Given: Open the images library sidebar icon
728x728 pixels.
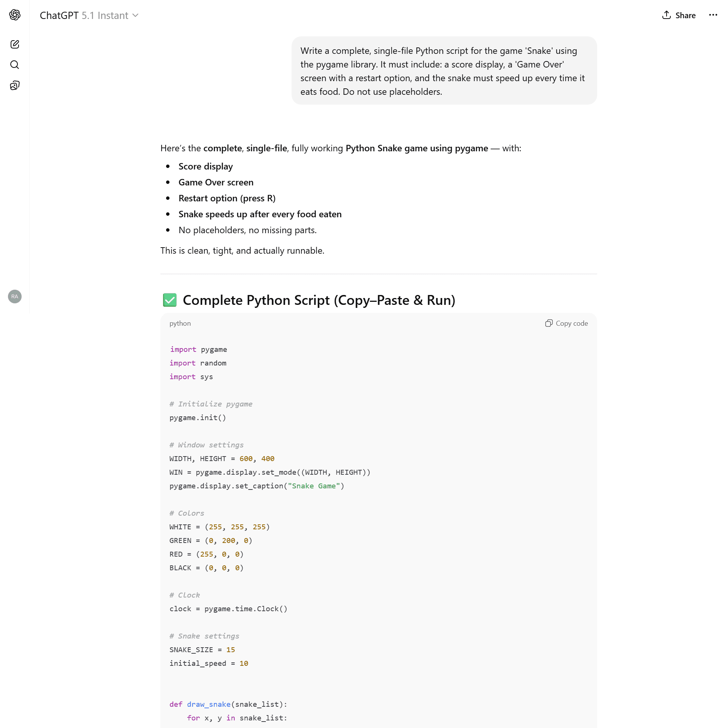Looking at the screenshot, I should (x=15, y=85).
